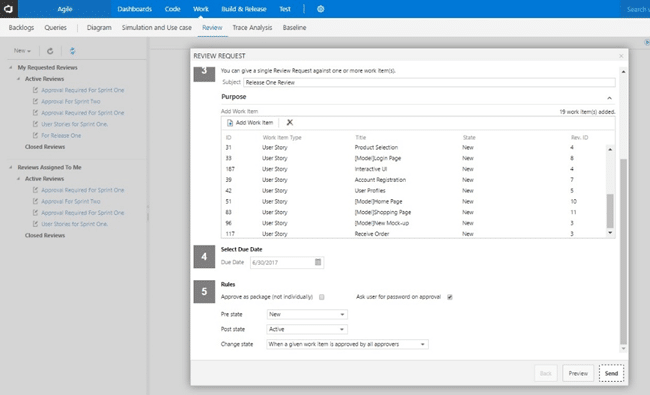Screen dimensions: 650x395
Task: Click the Work Item Type column header
Action: point(282,138)
